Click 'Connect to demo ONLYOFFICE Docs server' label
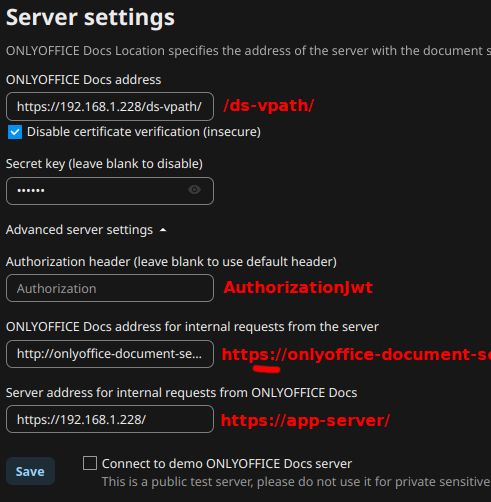 coord(227,464)
